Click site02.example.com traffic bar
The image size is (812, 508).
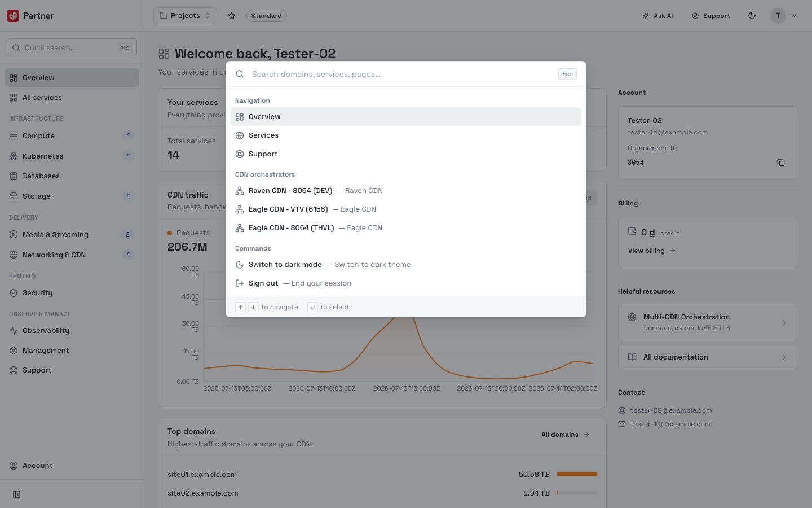[x=577, y=493]
